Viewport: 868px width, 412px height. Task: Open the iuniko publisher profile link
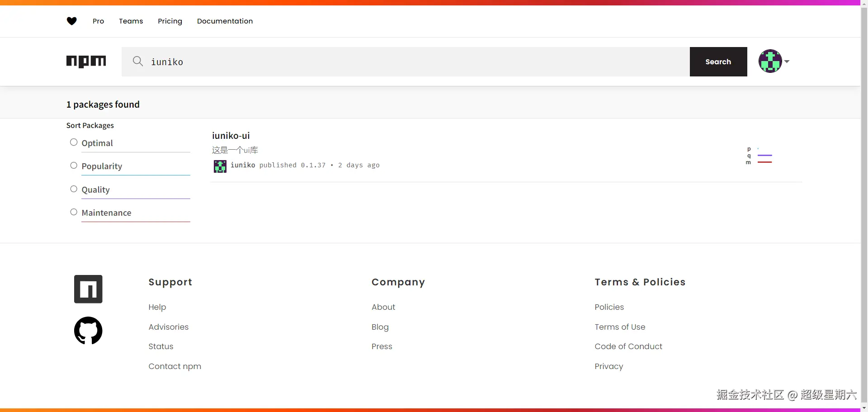click(x=243, y=165)
